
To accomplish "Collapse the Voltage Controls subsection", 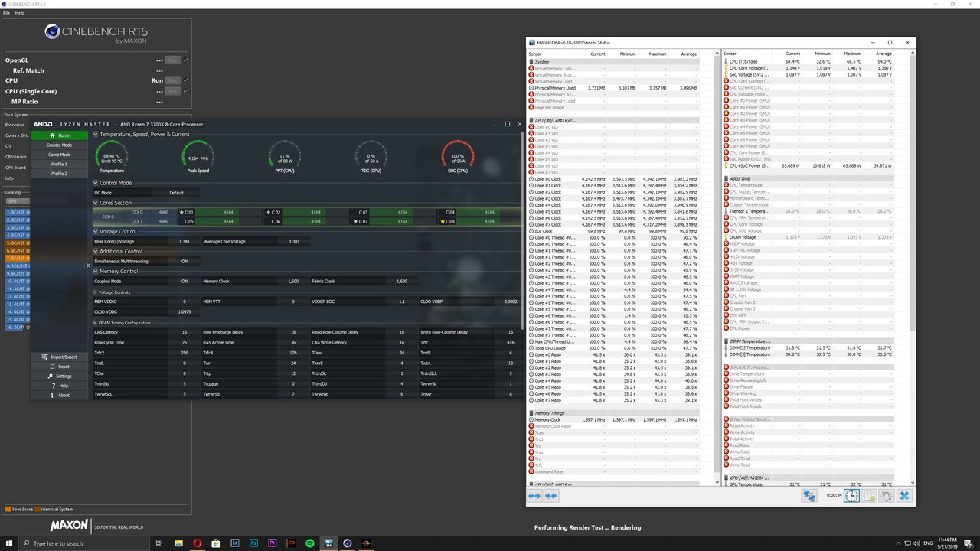I will (96, 292).
